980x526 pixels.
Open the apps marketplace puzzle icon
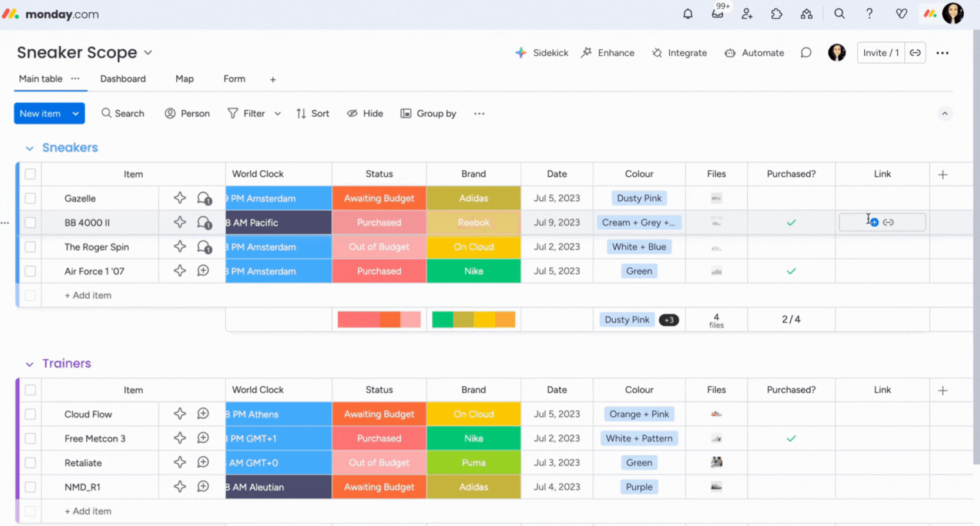coord(777,14)
